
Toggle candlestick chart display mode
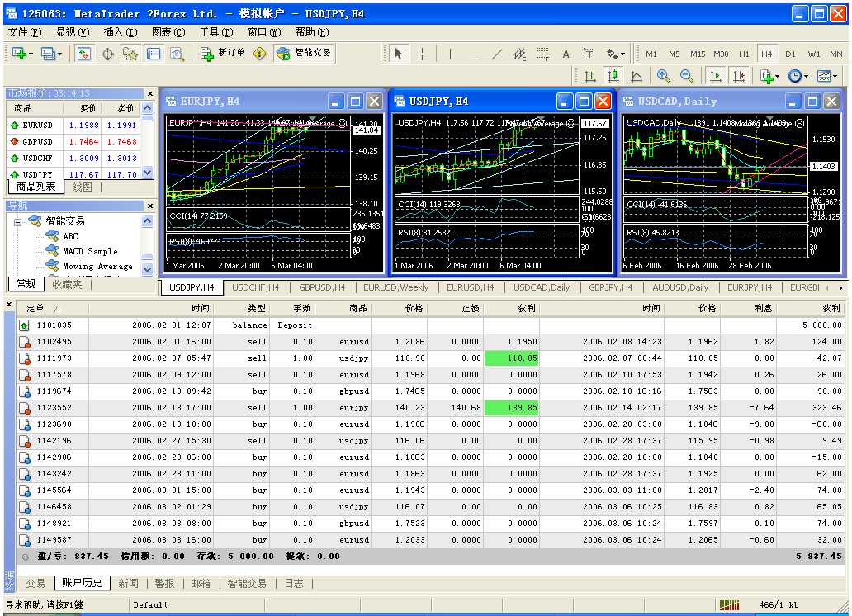(613, 76)
